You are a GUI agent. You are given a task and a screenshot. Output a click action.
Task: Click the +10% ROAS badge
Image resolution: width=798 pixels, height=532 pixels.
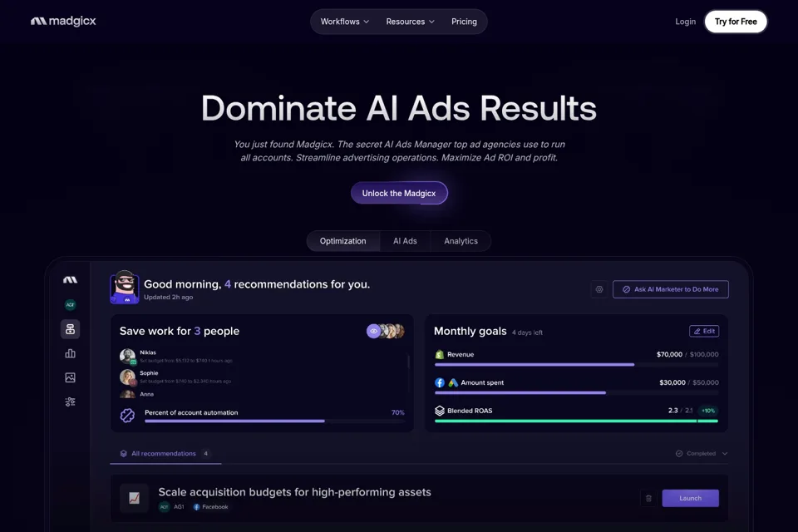[708, 411]
